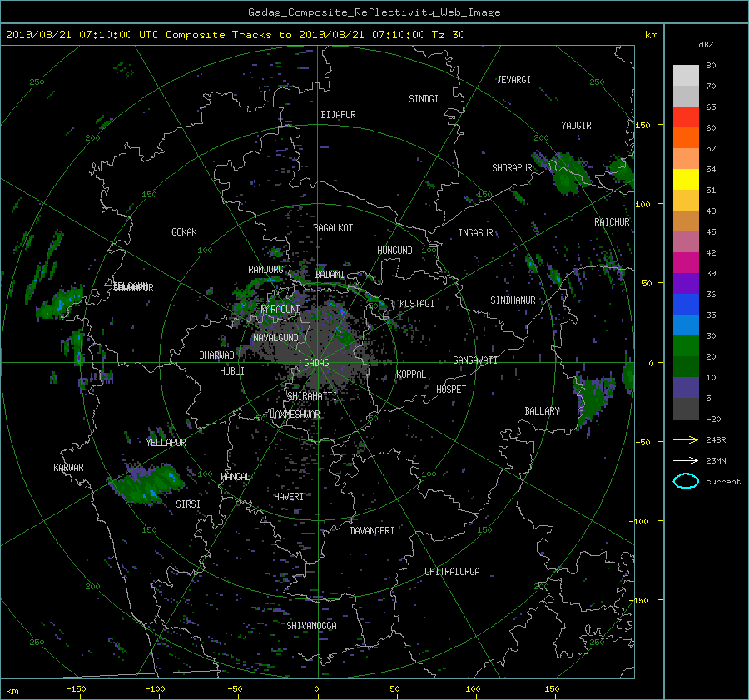Click the 150 tick on the bottom axis
This screenshot has height=700, width=749.
pyautogui.click(x=552, y=689)
